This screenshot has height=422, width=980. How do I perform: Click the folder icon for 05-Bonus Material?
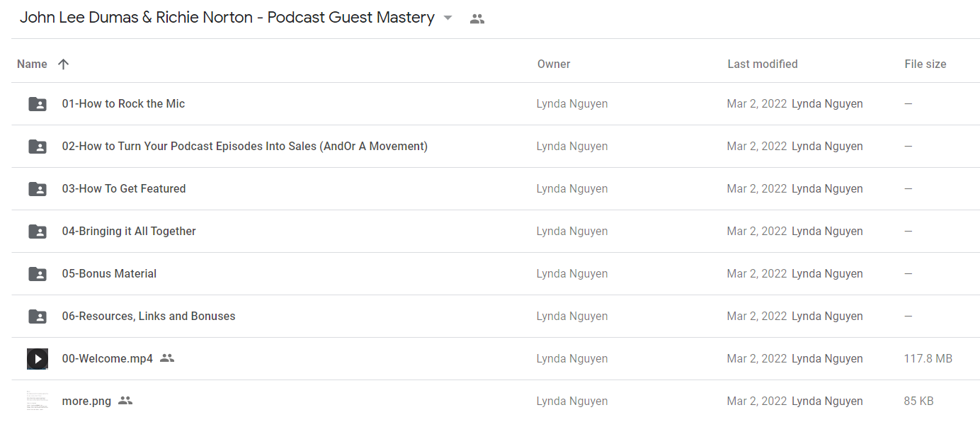click(38, 274)
